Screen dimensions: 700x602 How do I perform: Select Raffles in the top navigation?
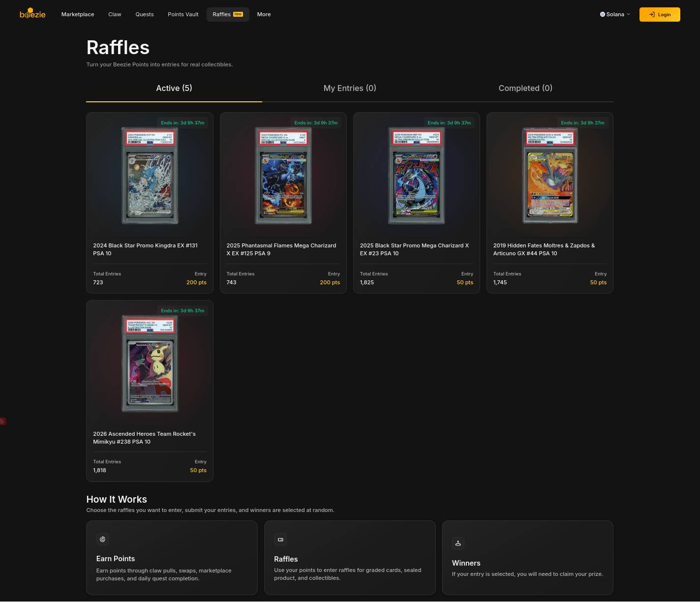click(x=228, y=14)
